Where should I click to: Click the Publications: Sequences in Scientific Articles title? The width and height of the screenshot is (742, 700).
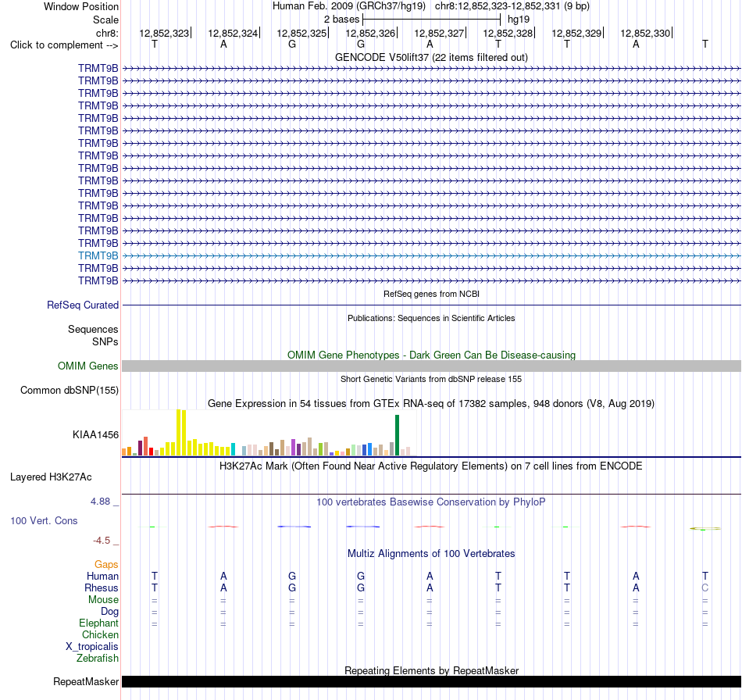(x=431, y=318)
